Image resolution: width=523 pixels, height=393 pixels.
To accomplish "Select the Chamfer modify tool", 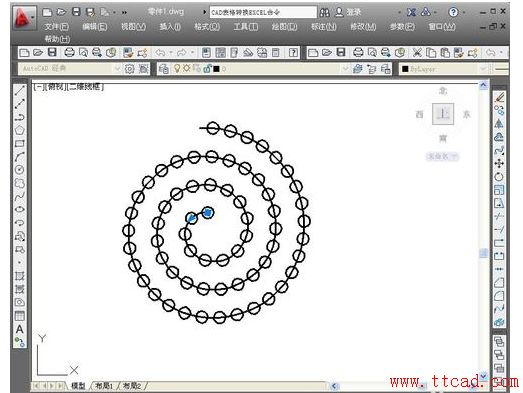I will click(x=499, y=283).
